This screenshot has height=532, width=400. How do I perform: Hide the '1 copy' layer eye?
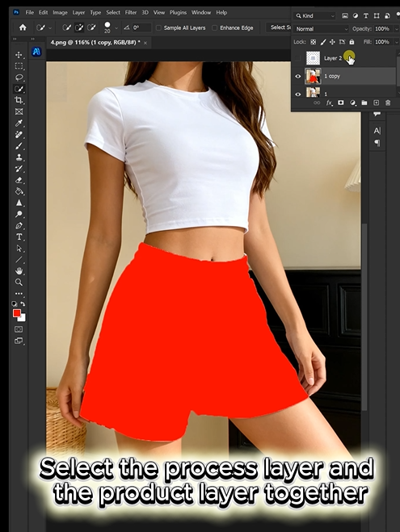(x=298, y=76)
